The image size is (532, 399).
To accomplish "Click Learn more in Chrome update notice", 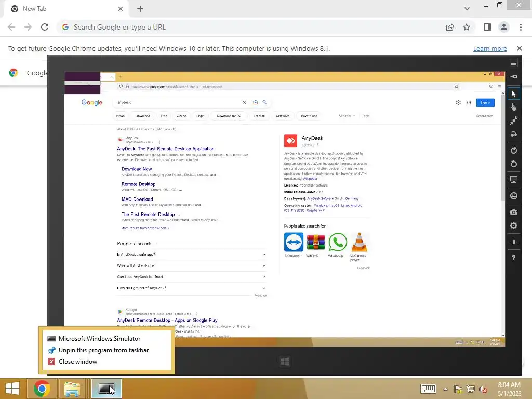I will point(490,48).
